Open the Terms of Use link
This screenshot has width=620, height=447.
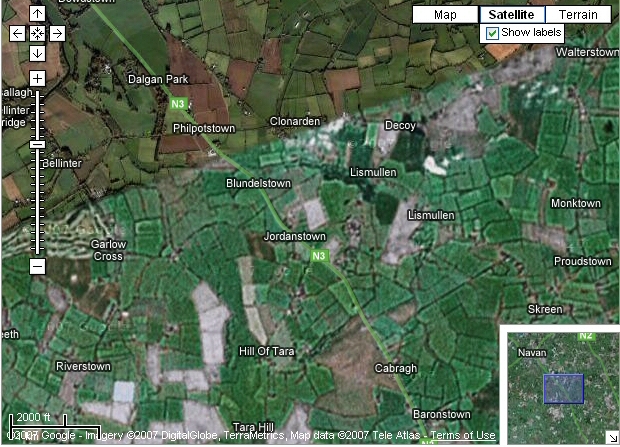(x=462, y=436)
